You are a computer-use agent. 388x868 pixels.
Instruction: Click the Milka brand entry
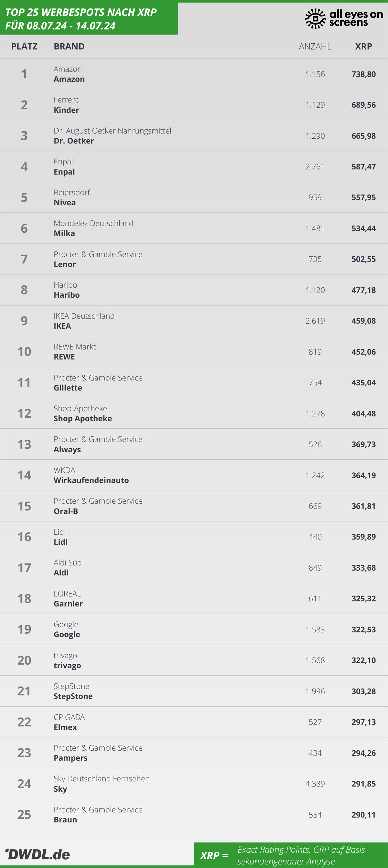tap(64, 233)
